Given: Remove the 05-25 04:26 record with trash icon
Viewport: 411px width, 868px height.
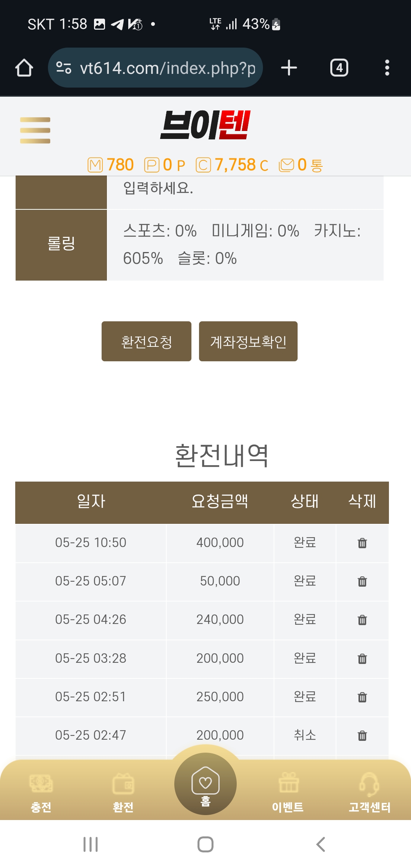Looking at the screenshot, I should (x=362, y=620).
